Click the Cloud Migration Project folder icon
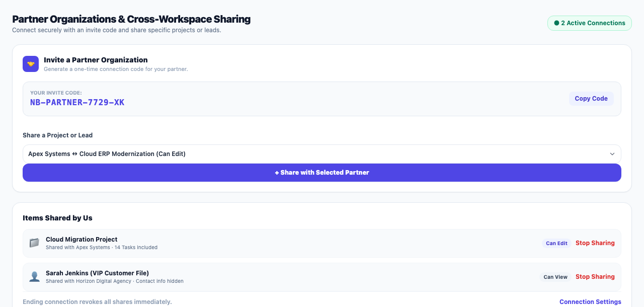The width and height of the screenshot is (644, 307). [x=34, y=243]
